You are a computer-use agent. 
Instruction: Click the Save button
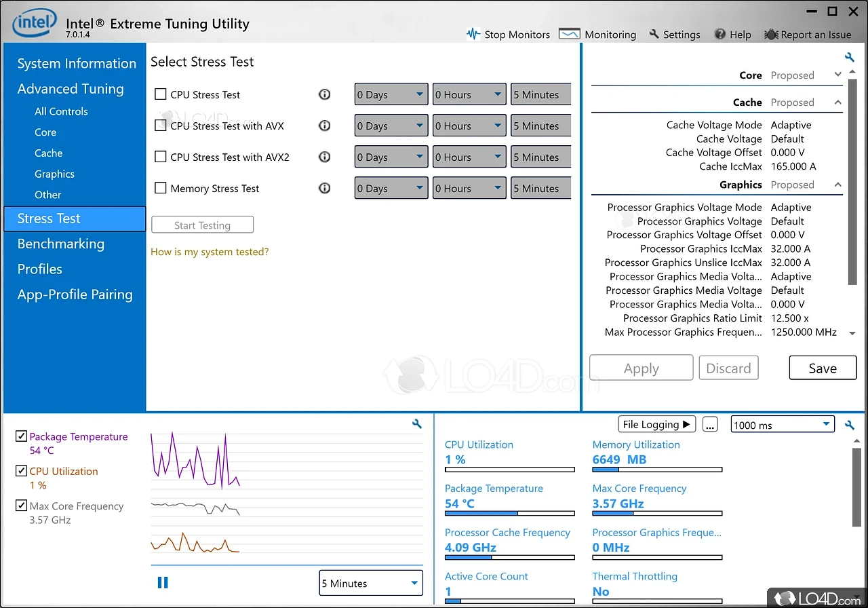coord(823,367)
